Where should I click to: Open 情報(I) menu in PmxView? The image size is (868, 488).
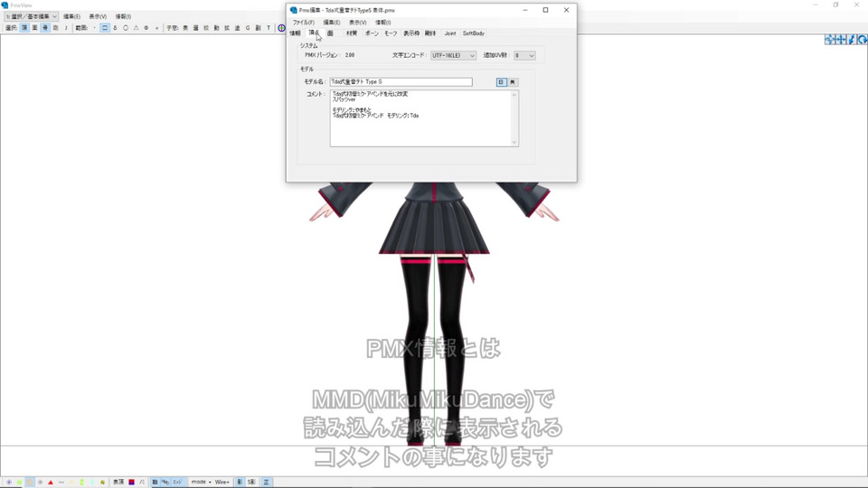click(123, 16)
